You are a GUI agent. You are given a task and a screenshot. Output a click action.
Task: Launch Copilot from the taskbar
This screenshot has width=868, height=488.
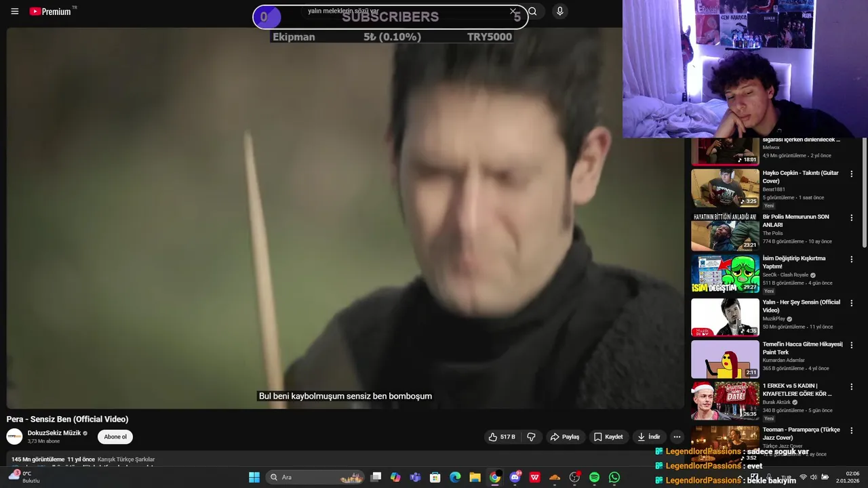coord(395,477)
